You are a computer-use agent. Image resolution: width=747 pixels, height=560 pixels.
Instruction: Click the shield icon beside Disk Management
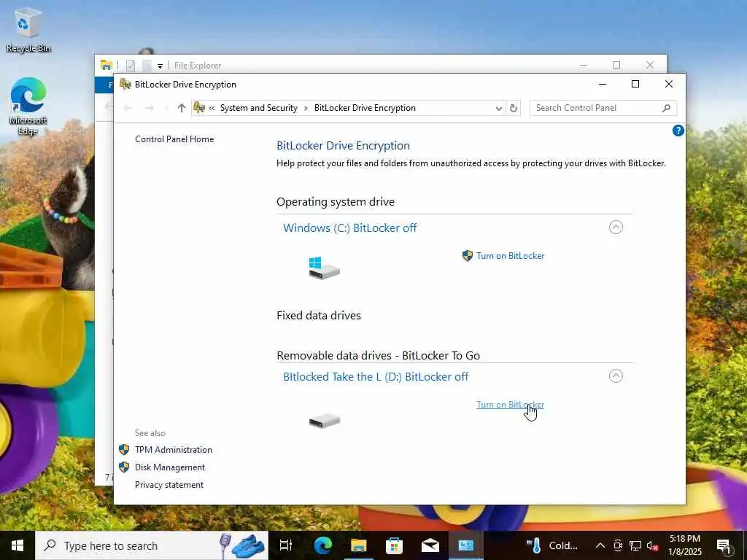124,467
